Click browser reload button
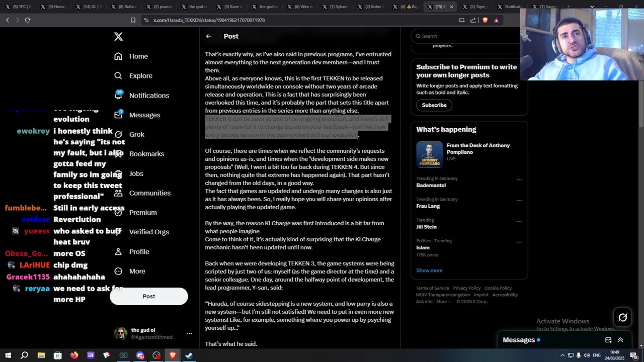The image size is (644, 362). click(28, 20)
